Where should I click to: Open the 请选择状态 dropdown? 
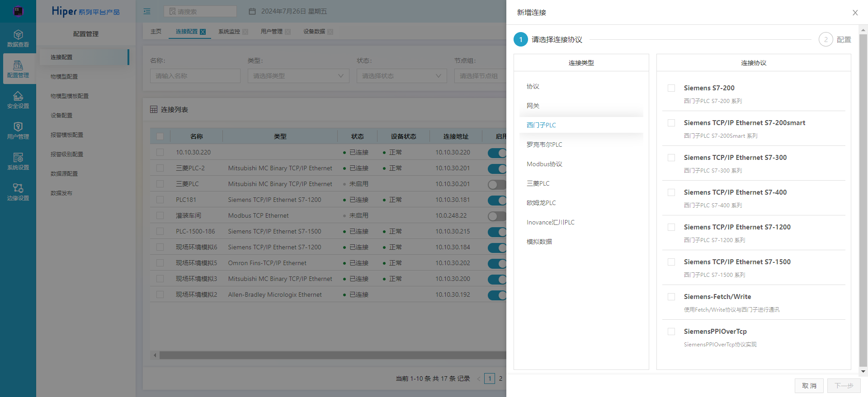pos(402,76)
